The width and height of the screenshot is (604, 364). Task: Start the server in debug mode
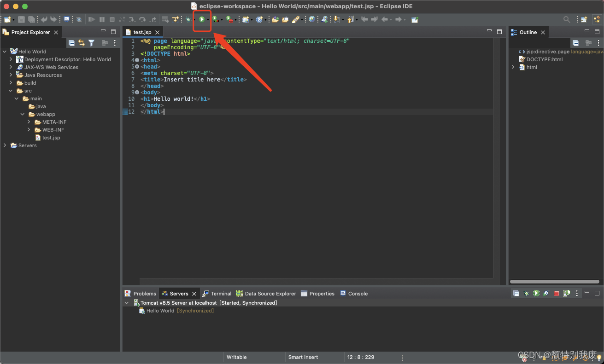pyautogui.click(x=526, y=293)
